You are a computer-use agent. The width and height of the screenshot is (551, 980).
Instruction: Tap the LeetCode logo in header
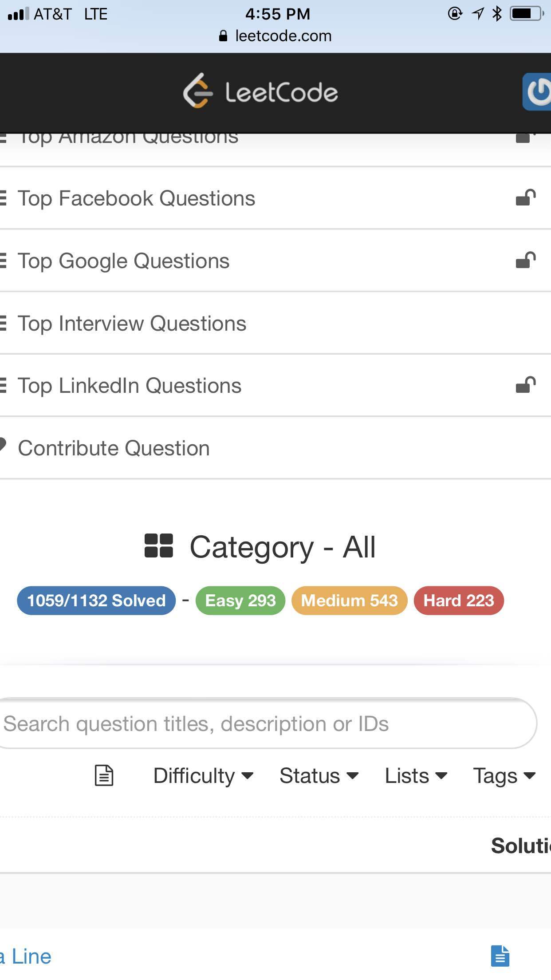tap(260, 91)
